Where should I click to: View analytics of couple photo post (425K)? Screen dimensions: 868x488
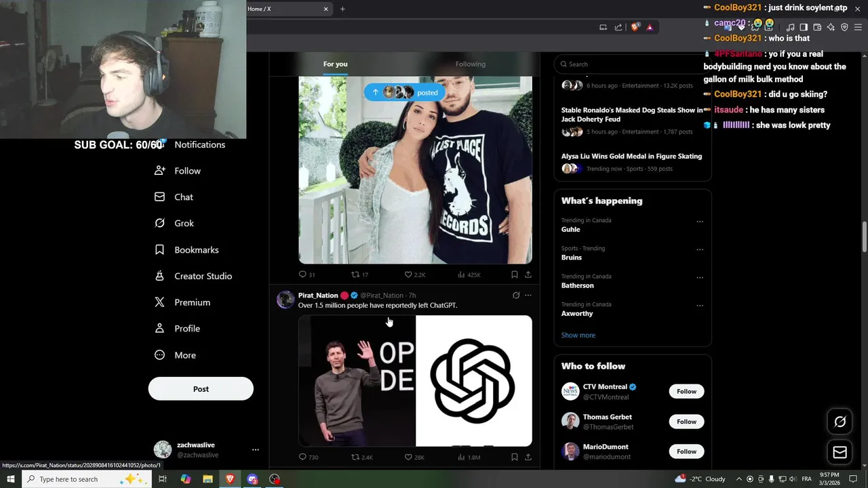pos(469,274)
